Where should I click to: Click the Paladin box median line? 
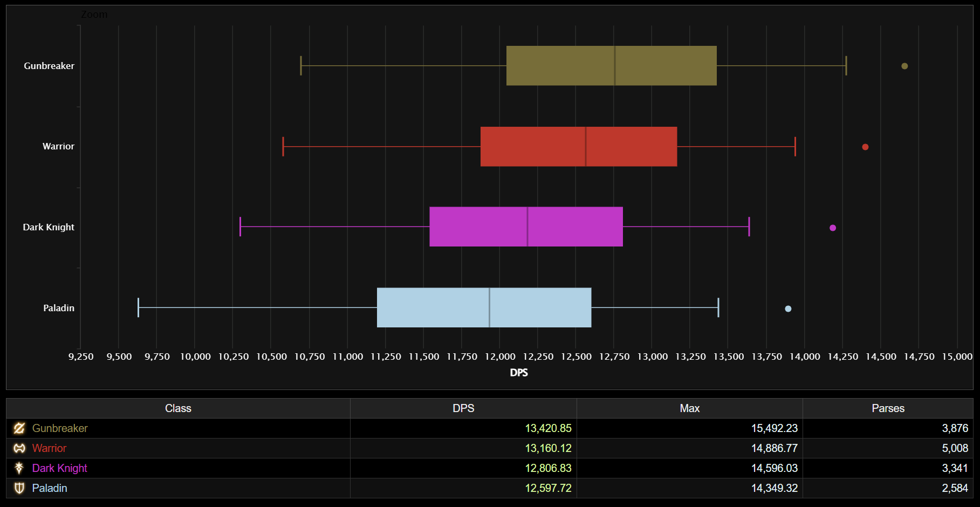click(489, 307)
